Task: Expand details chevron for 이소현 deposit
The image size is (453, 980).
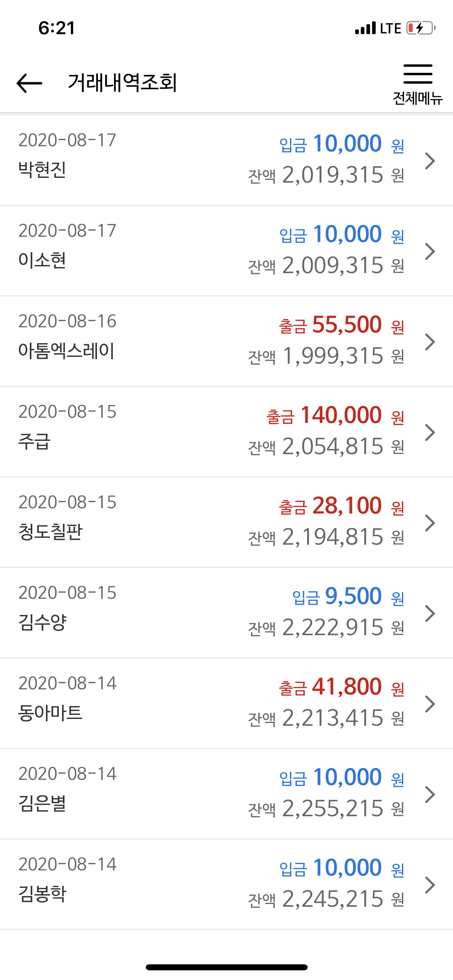Action: click(x=430, y=251)
